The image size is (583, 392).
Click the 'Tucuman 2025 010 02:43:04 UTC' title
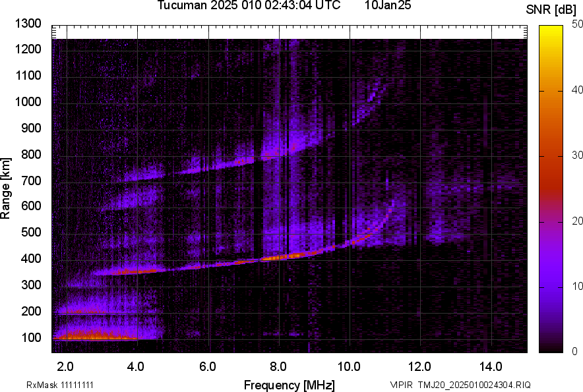click(x=249, y=6)
